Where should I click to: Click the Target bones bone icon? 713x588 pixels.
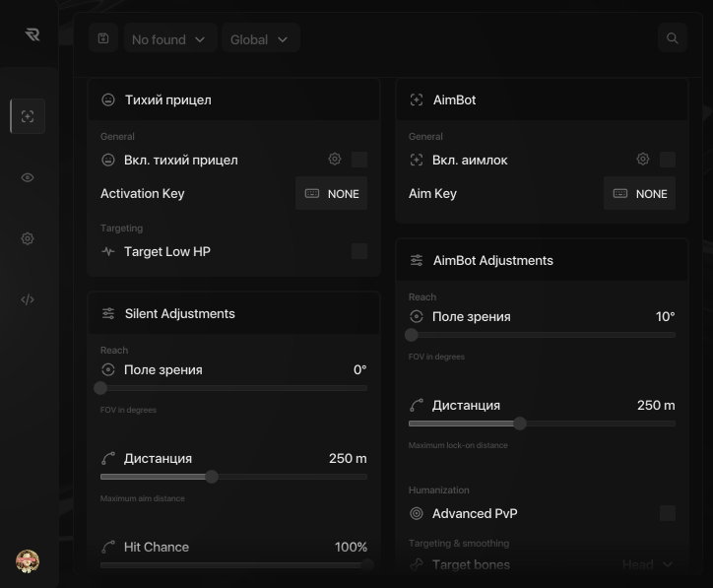pyautogui.click(x=417, y=564)
